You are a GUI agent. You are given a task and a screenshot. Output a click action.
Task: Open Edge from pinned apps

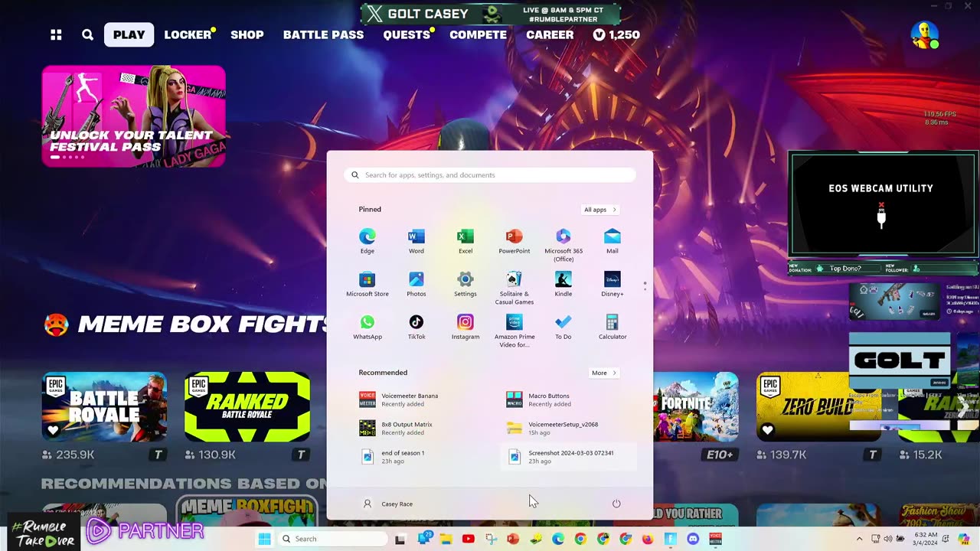coord(367,241)
